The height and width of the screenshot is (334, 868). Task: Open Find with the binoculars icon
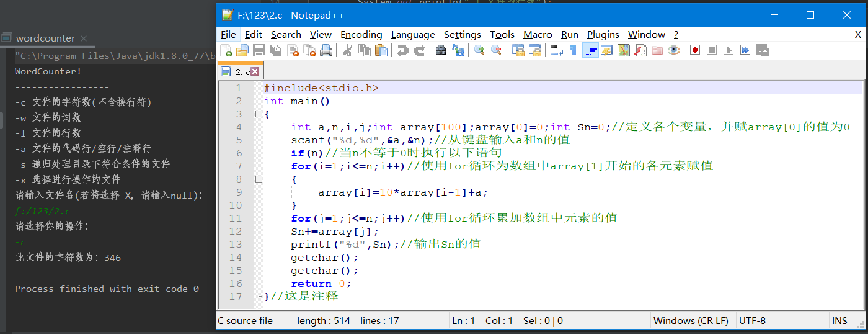[x=441, y=50]
